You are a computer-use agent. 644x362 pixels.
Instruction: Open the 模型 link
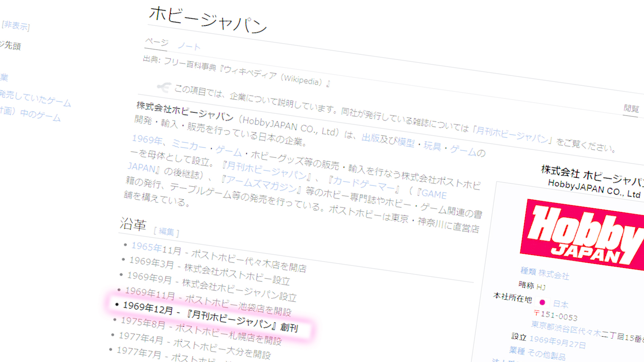click(x=406, y=142)
